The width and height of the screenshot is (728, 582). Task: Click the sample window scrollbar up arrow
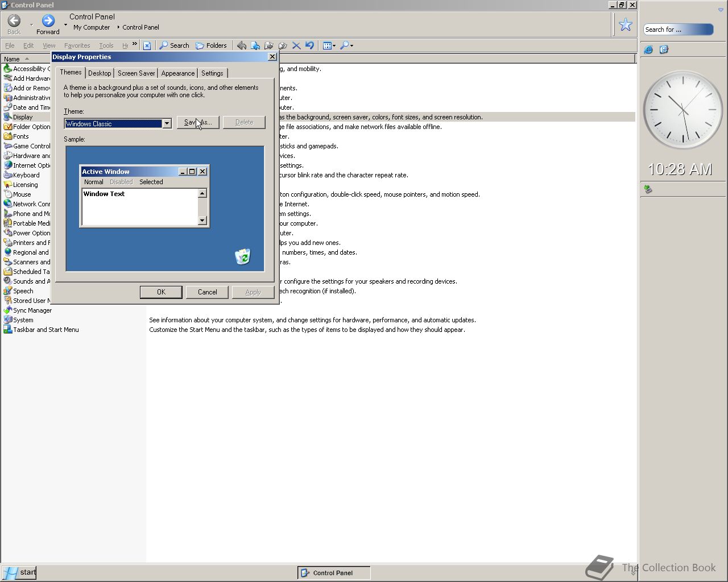click(x=202, y=193)
